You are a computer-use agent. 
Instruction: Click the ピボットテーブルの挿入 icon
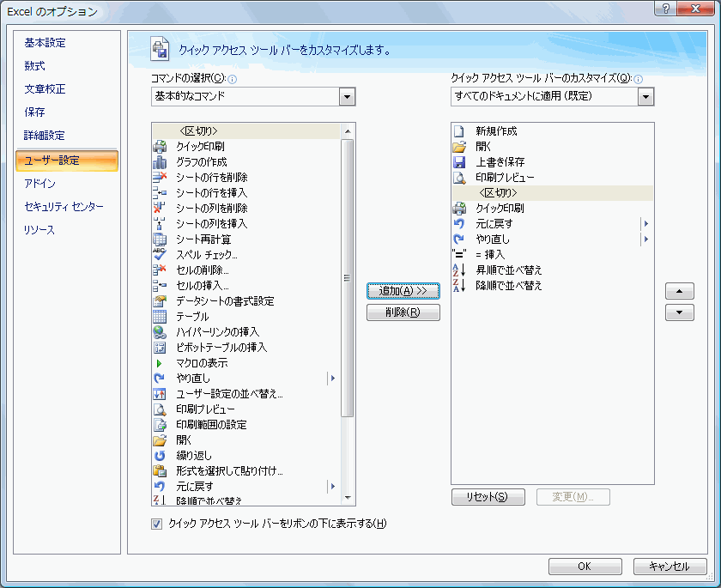[160, 347]
